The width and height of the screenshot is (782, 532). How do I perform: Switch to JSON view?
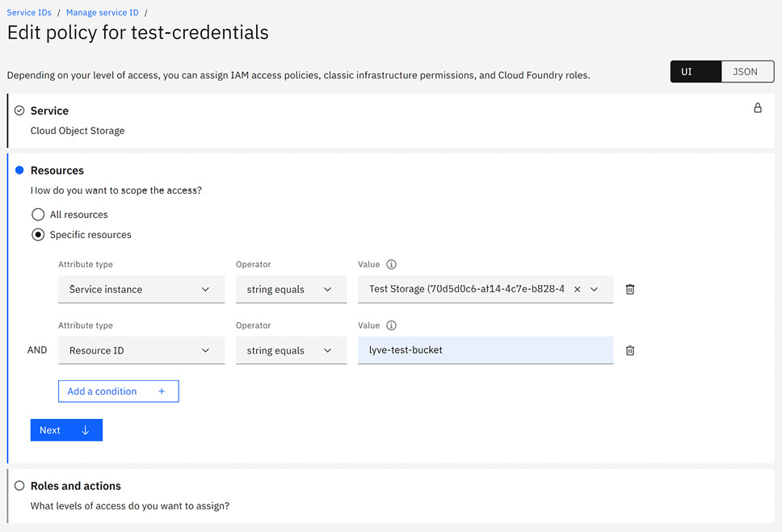[745, 72]
